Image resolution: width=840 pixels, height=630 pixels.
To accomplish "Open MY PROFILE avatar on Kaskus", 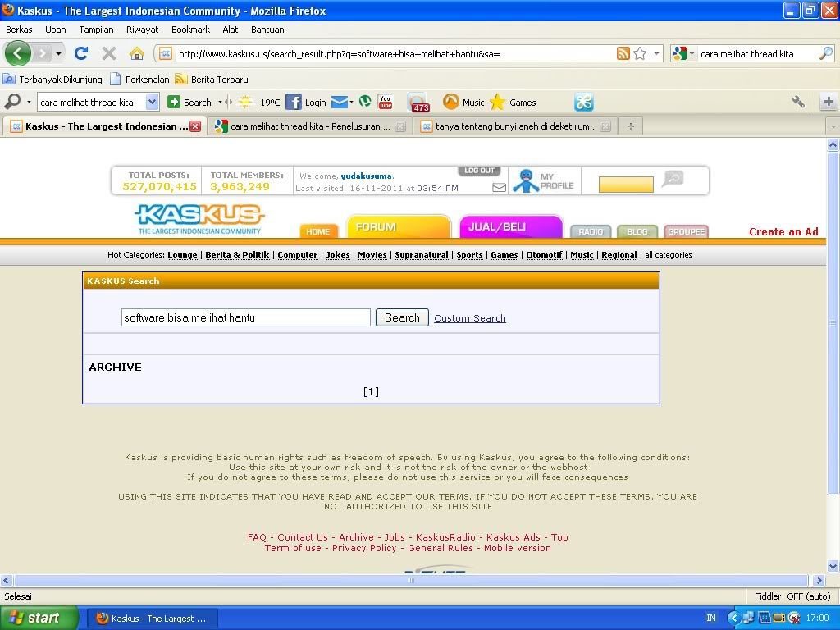I will [526, 181].
